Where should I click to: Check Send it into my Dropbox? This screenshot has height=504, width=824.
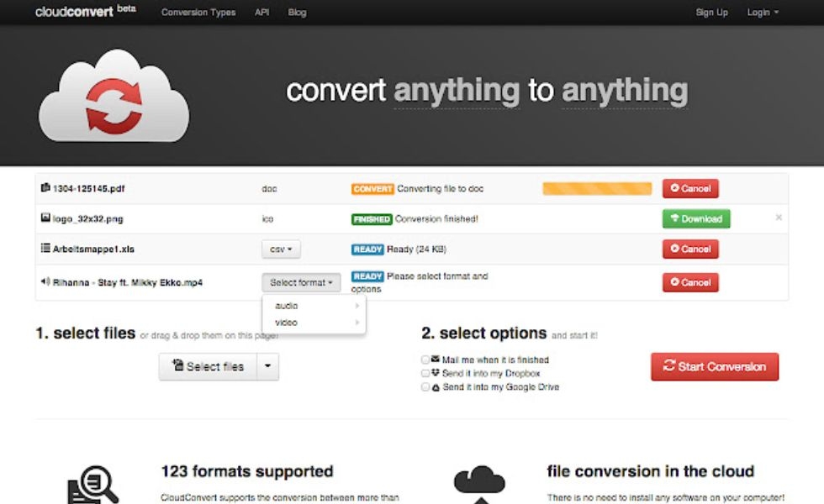pos(425,374)
